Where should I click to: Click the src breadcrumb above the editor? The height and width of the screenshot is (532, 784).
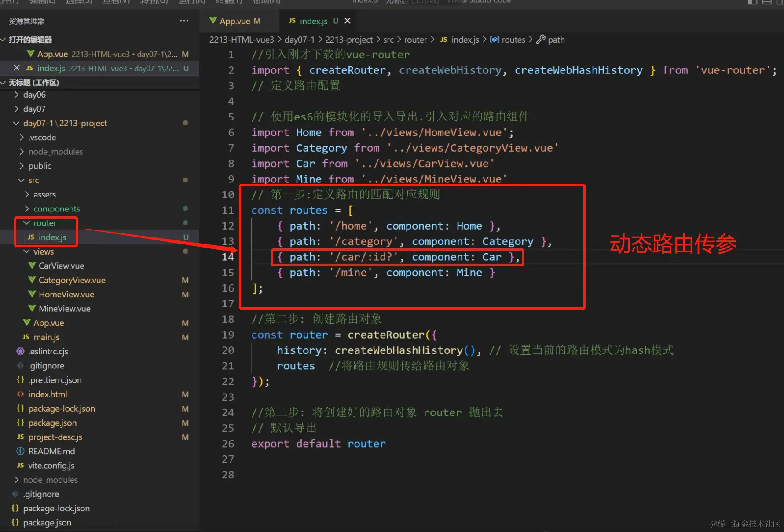tap(388, 40)
